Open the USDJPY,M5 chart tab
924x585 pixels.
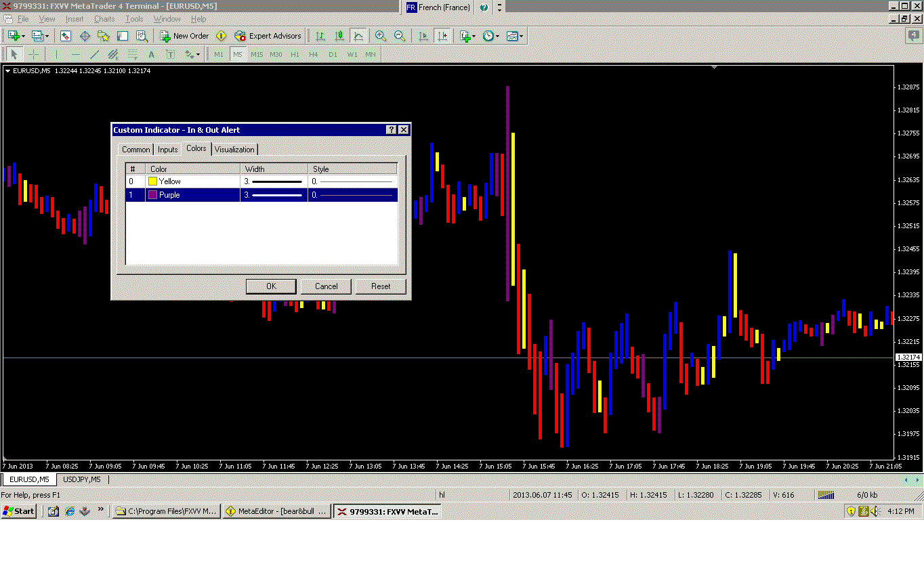(81, 479)
